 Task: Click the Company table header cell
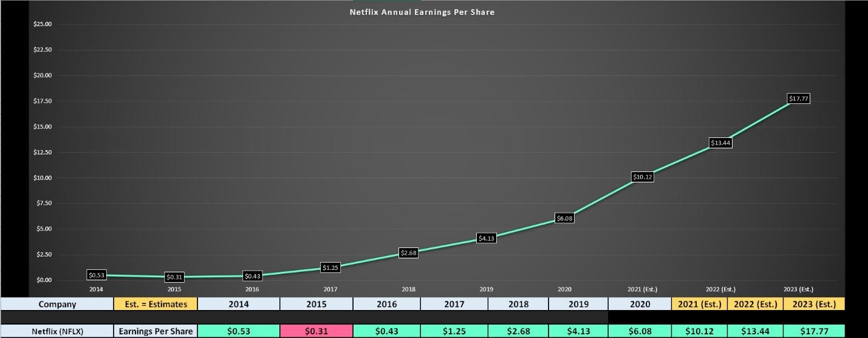click(x=57, y=304)
